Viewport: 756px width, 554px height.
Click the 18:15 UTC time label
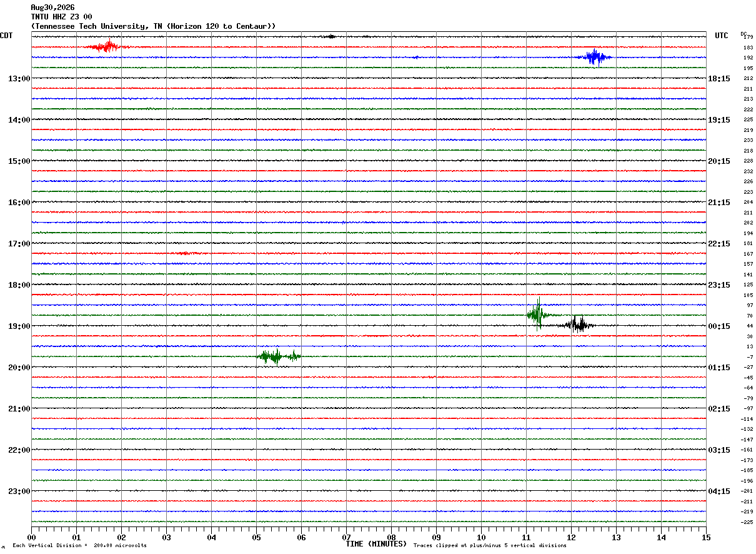[719, 78]
